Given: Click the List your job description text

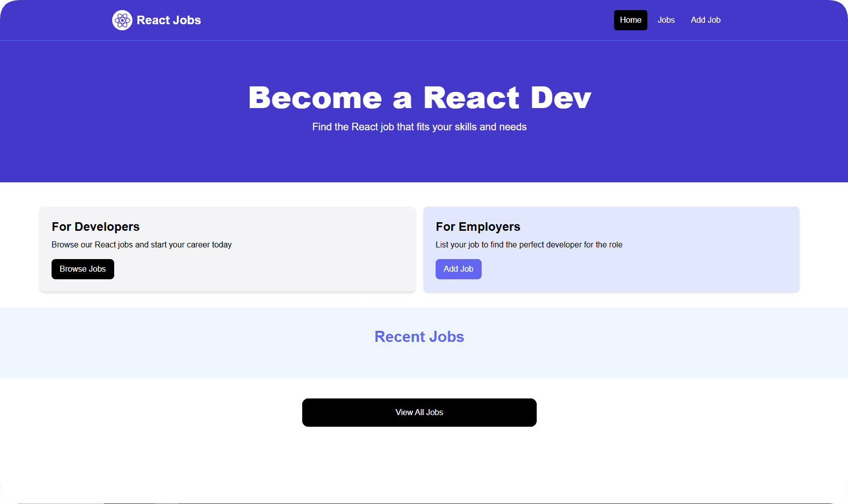Looking at the screenshot, I should [x=529, y=245].
